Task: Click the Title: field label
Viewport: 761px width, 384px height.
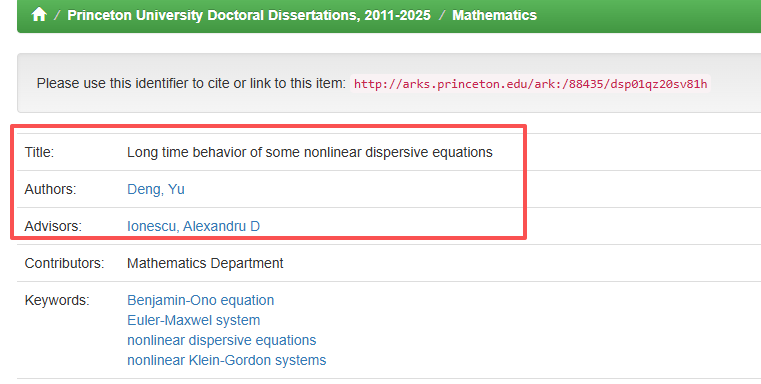Action: [x=39, y=152]
